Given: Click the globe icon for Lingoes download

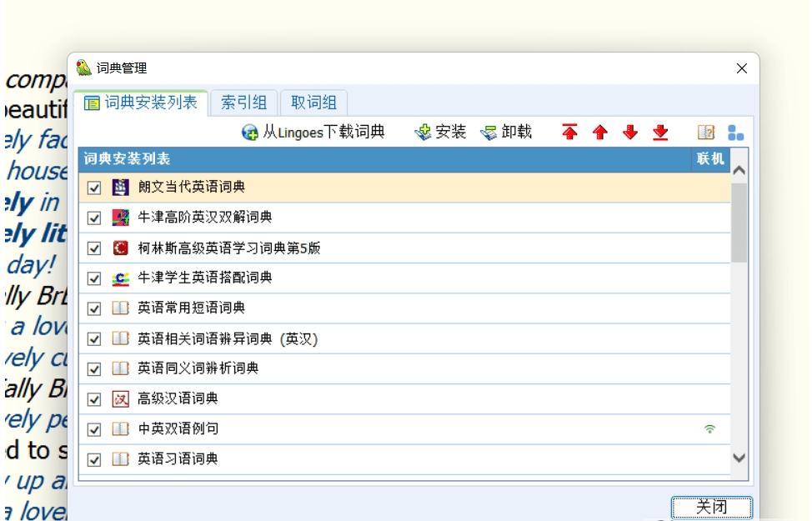Looking at the screenshot, I should click(x=249, y=133).
